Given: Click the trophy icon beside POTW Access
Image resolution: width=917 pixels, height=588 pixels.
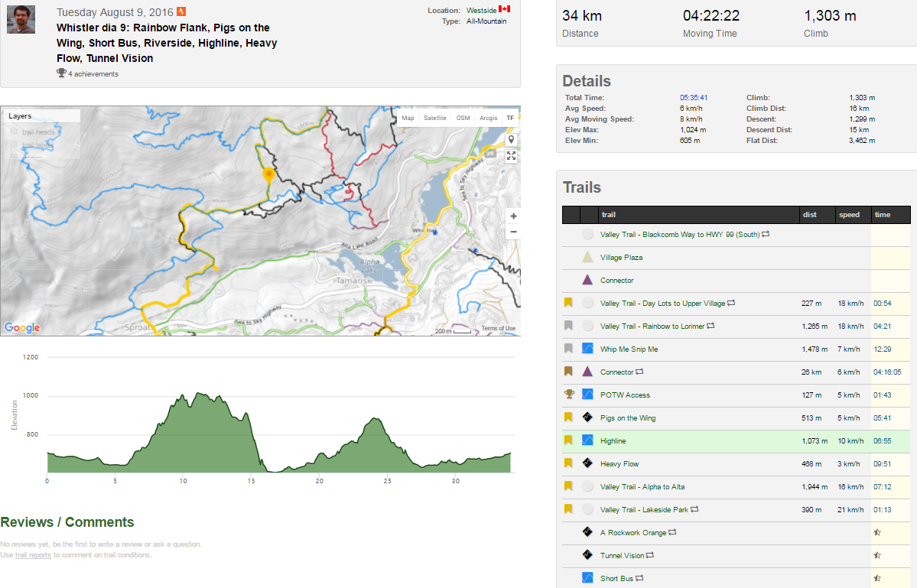Looking at the screenshot, I should [x=568, y=395].
